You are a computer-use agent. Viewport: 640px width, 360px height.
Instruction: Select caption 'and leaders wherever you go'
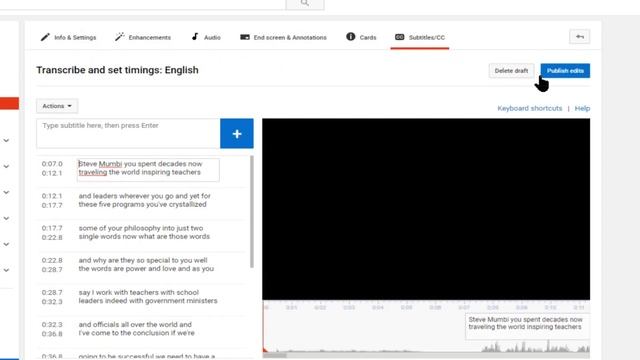[x=144, y=200]
